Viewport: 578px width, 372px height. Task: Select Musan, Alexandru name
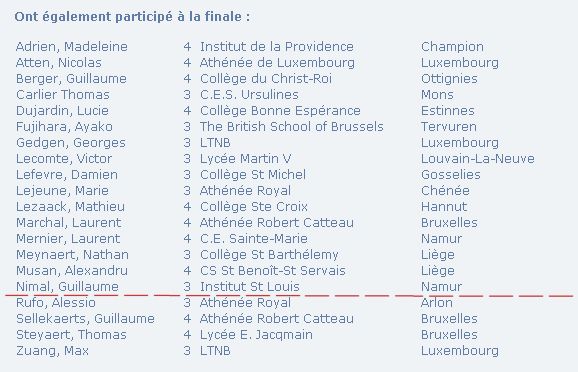coord(72,271)
